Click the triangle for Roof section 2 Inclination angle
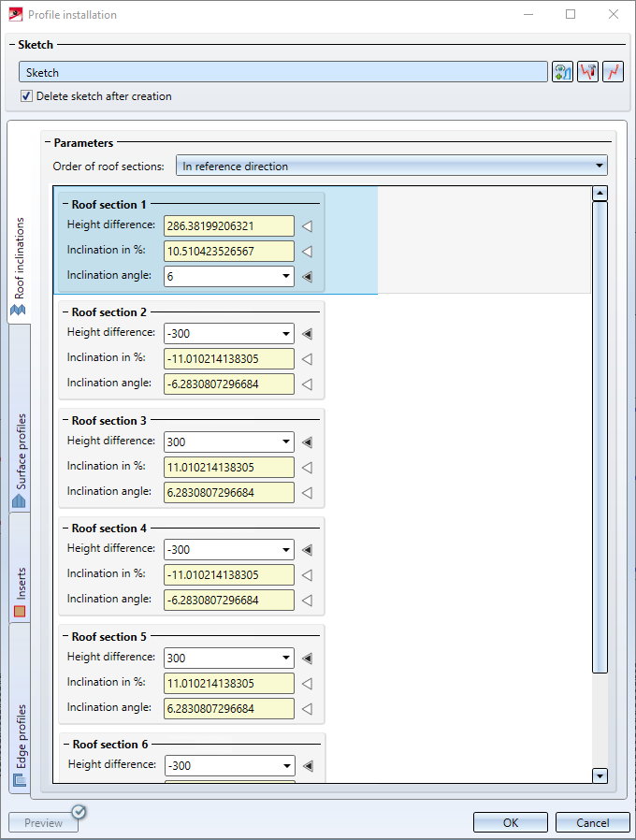The image size is (636, 840). 307,384
